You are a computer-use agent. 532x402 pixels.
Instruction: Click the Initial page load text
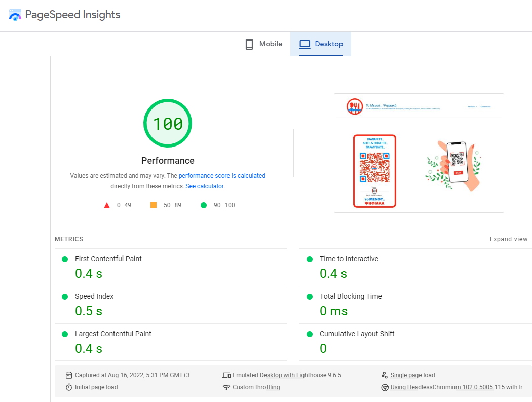pyautogui.click(x=96, y=387)
